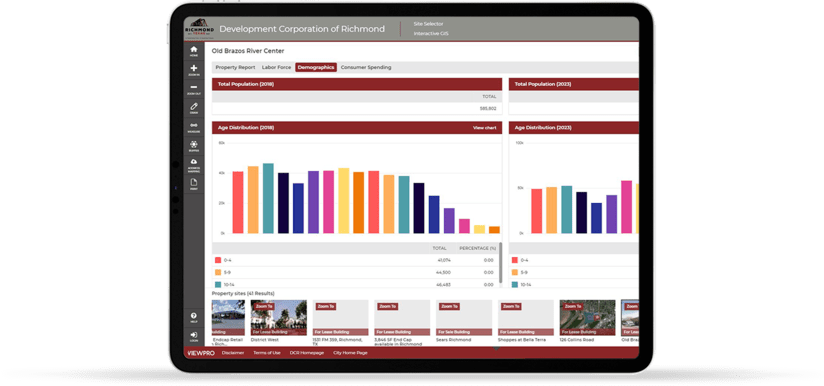Click the age table vertical scrollbar
The height and width of the screenshot is (386, 824).
tap(500, 262)
